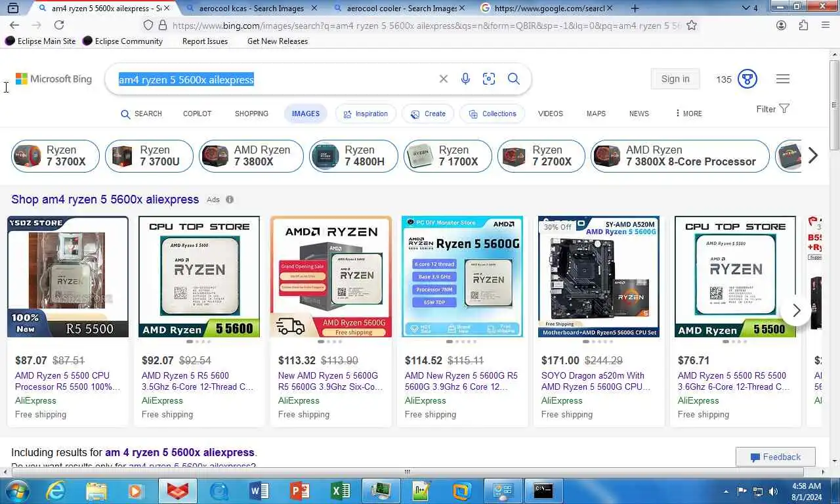
Task: Open Report Issues bookmark
Action: point(205,41)
